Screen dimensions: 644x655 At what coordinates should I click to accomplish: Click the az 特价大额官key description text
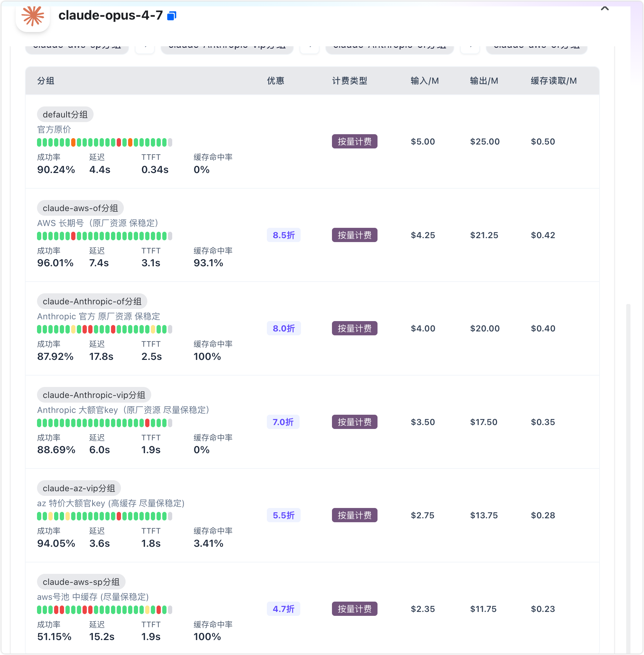pyautogui.click(x=111, y=503)
